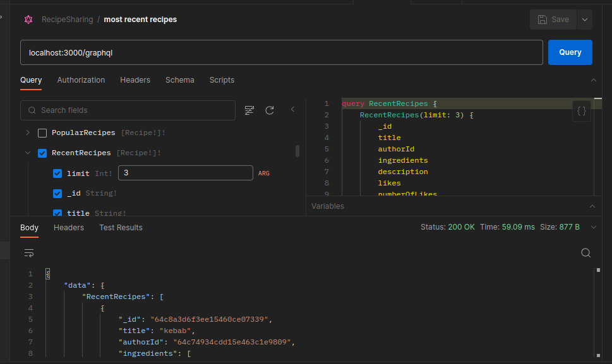Viewport: 612px width, 364px height.
Task: Click the blue Query button
Action: coord(570,52)
